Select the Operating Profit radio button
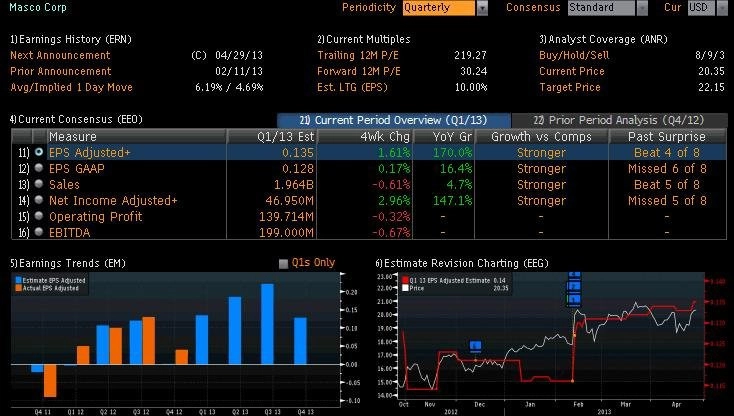 (x=39, y=216)
